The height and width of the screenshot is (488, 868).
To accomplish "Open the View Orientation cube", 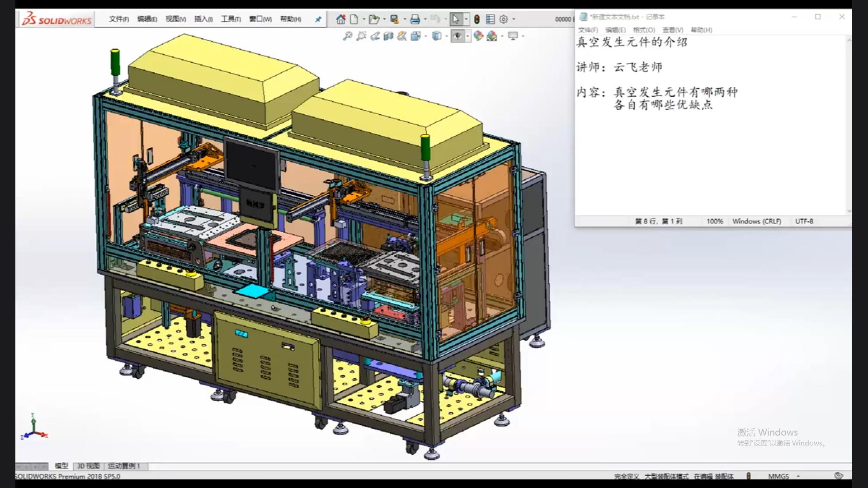I will click(416, 36).
